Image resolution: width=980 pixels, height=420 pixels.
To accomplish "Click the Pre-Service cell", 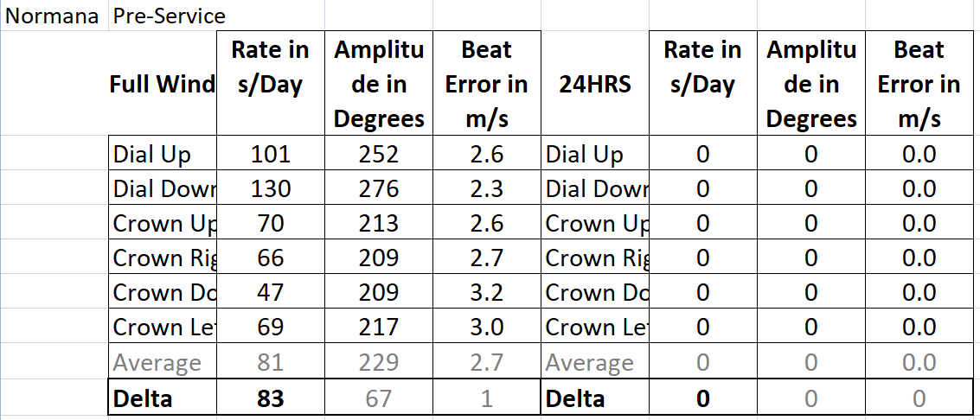I will 169,16.
